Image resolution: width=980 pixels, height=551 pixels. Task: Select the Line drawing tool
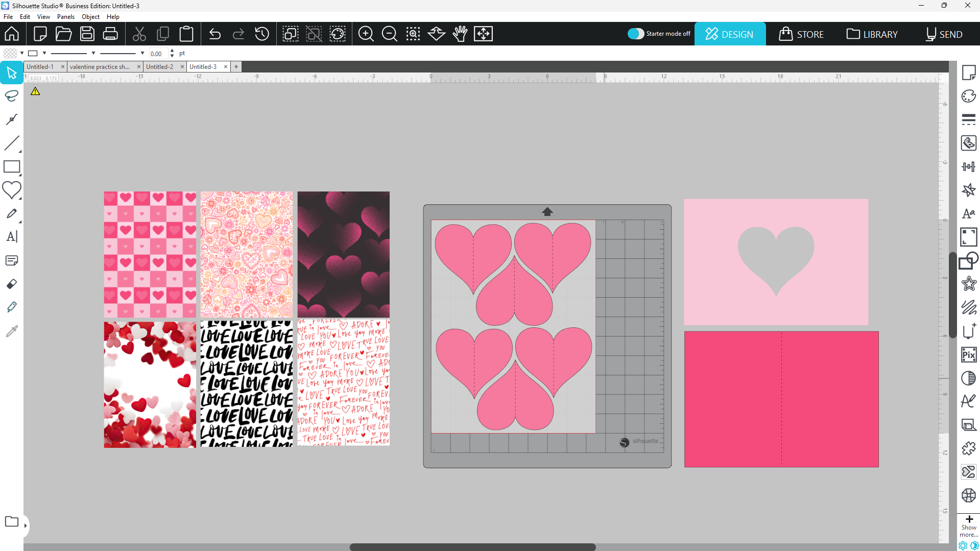(x=12, y=143)
